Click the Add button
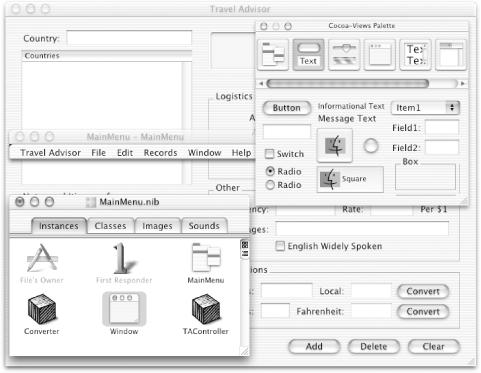Image resolution: width=481 pixels, height=373 pixels. [314, 347]
